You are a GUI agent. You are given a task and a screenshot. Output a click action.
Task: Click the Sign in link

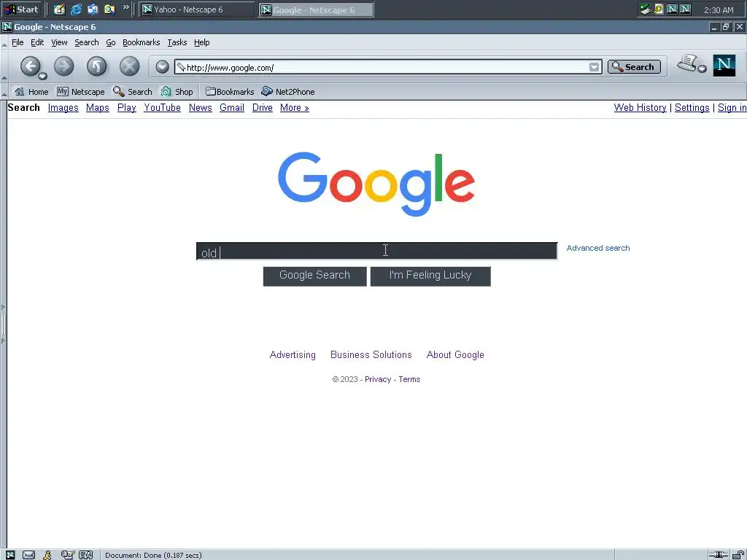coord(732,108)
